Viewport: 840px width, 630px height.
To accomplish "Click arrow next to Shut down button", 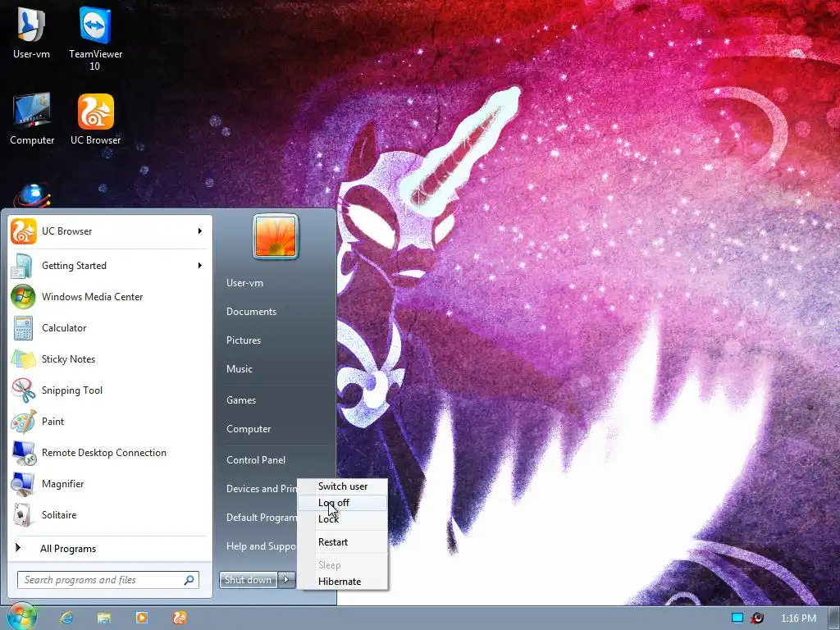I will pyautogui.click(x=286, y=579).
